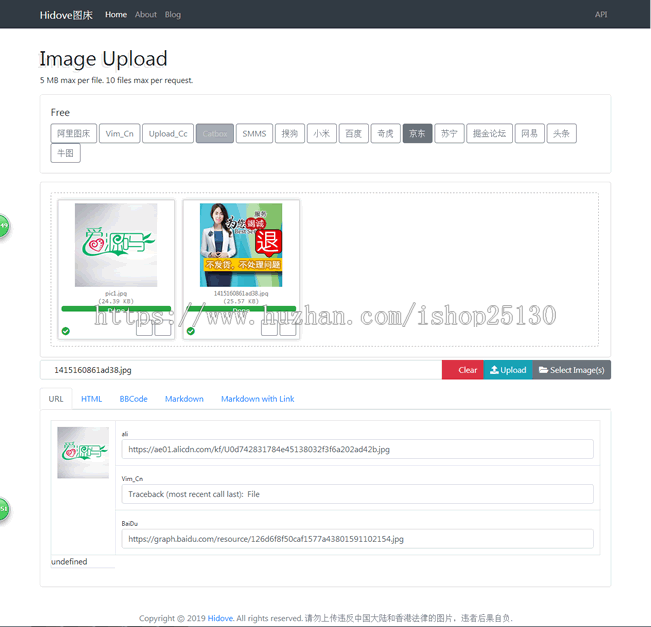Toggle the 小米 host

(x=322, y=133)
